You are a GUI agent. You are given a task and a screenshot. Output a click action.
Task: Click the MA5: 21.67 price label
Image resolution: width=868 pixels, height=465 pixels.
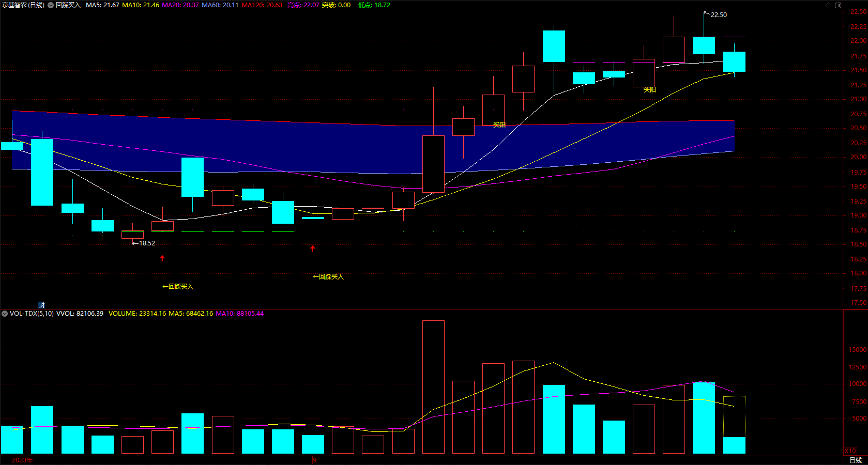coord(102,5)
